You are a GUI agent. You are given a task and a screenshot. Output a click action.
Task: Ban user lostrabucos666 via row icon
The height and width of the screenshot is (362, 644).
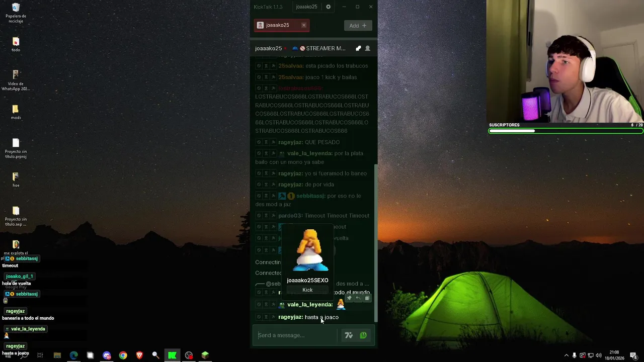(x=259, y=88)
